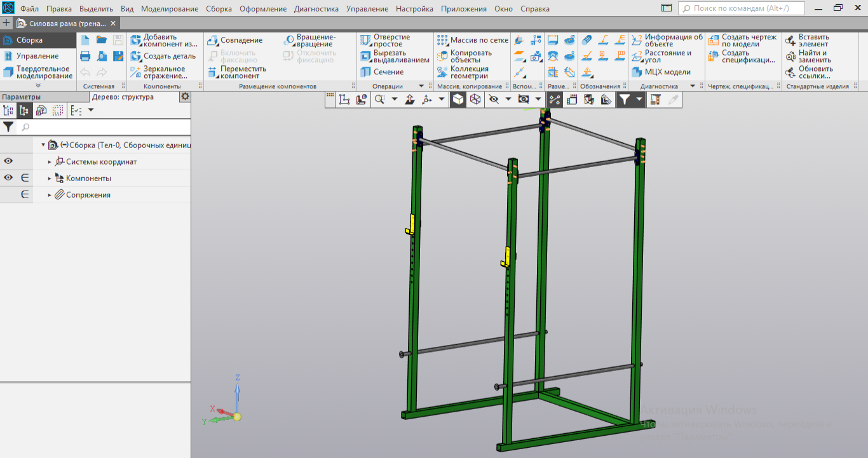This screenshot has height=458, width=868.
Task: Click Совпадение mate button
Action: click(x=235, y=40)
